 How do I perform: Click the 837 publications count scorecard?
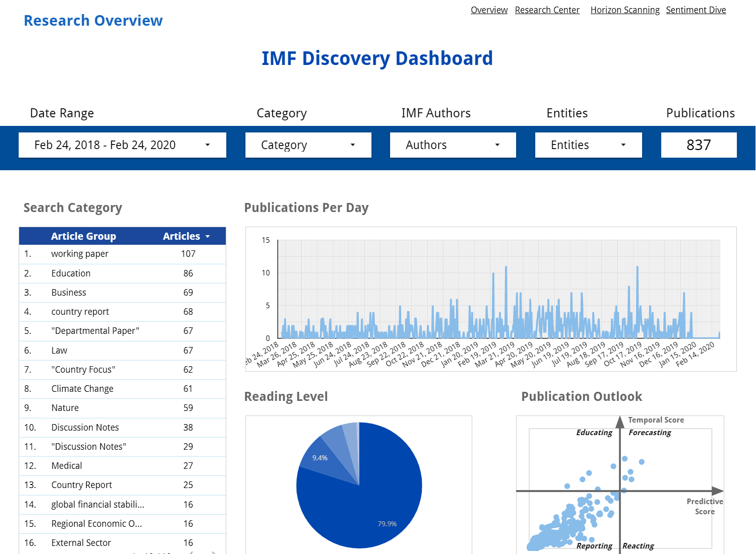pyautogui.click(x=699, y=145)
